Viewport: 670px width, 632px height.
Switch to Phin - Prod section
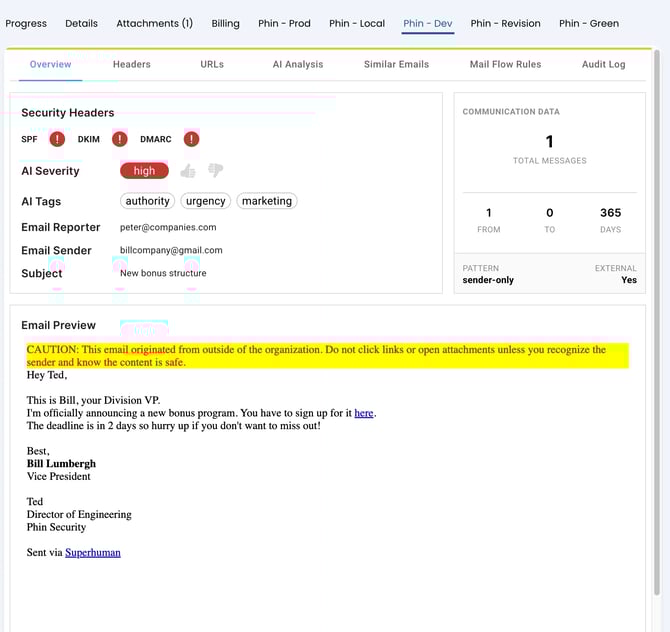click(284, 23)
